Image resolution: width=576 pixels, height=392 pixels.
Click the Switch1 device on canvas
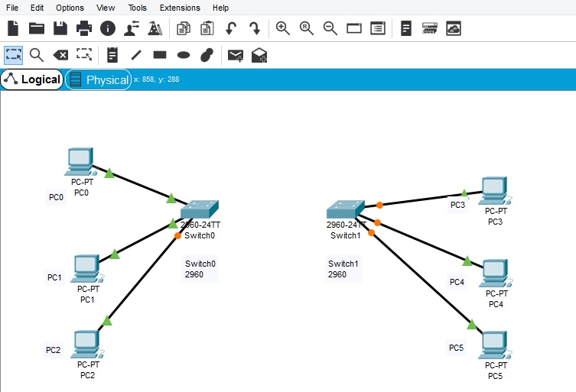click(x=346, y=209)
